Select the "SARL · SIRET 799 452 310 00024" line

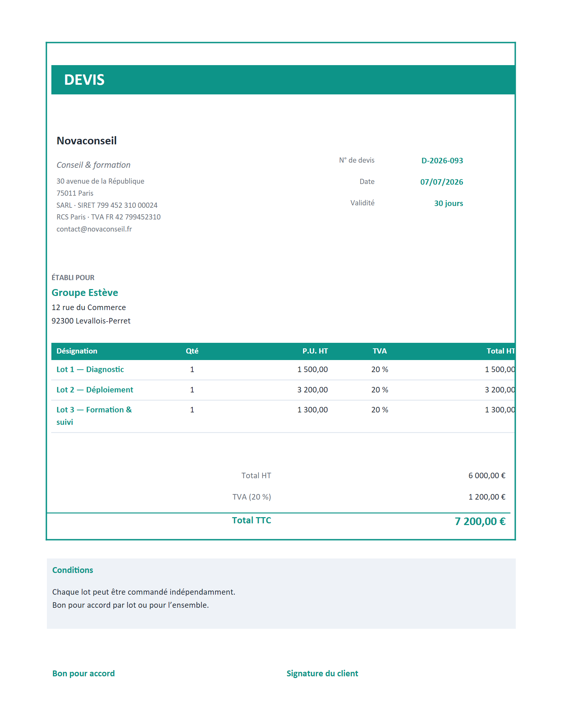click(x=107, y=205)
